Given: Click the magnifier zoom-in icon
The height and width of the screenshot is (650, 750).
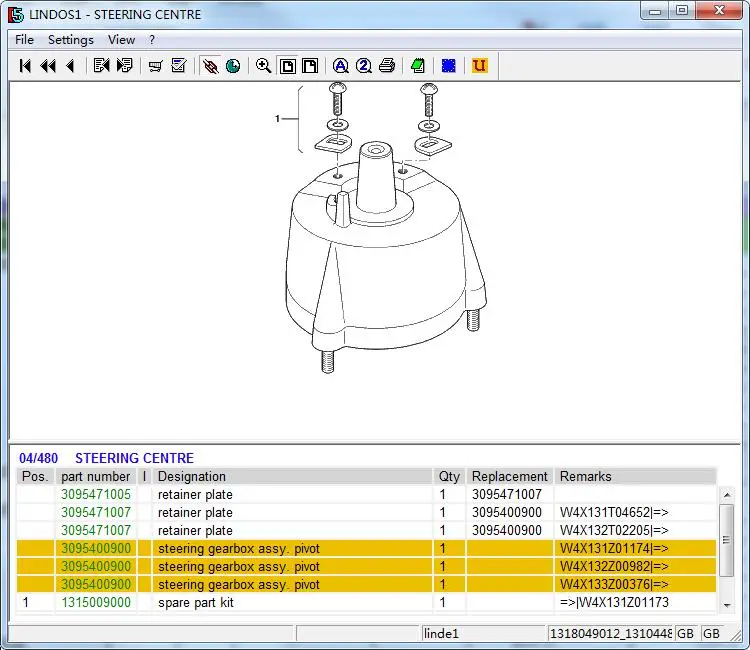Looking at the screenshot, I should coord(263,66).
